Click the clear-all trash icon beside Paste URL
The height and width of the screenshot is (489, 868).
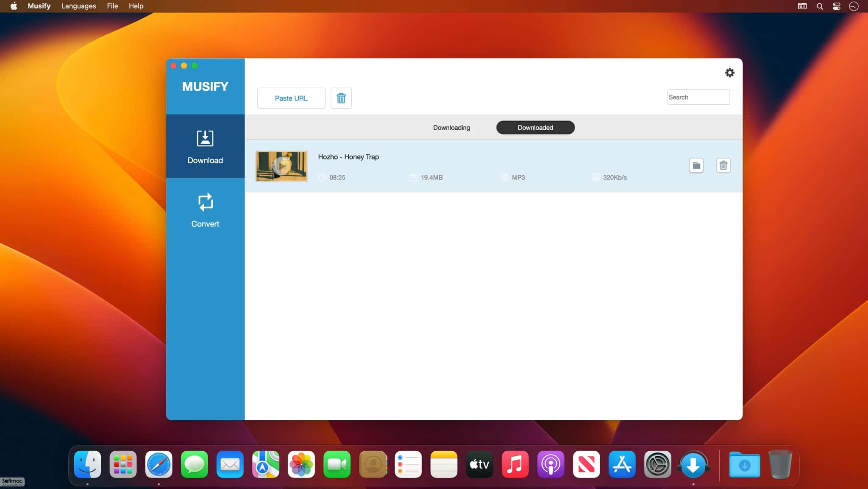click(x=341, y=98)
